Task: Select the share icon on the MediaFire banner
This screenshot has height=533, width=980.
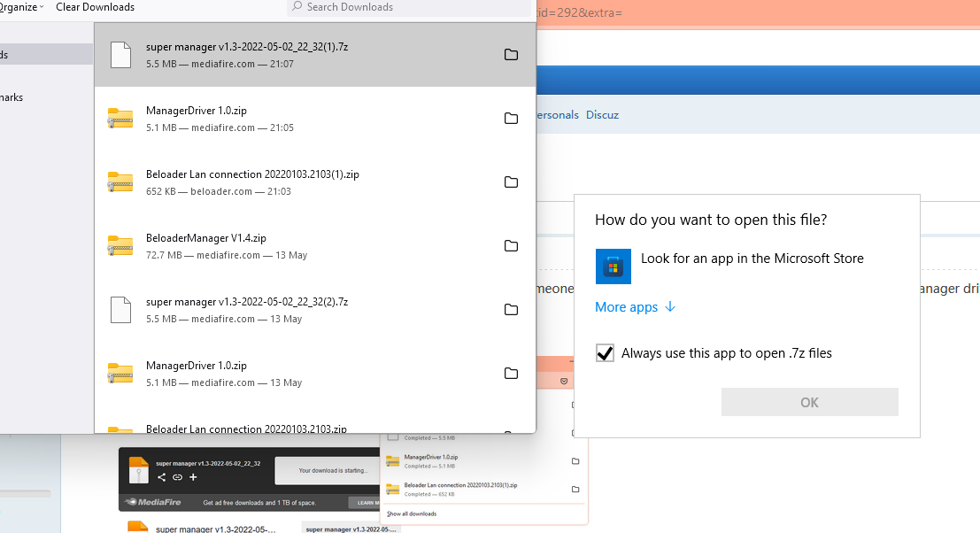Action: coord(161,476)
